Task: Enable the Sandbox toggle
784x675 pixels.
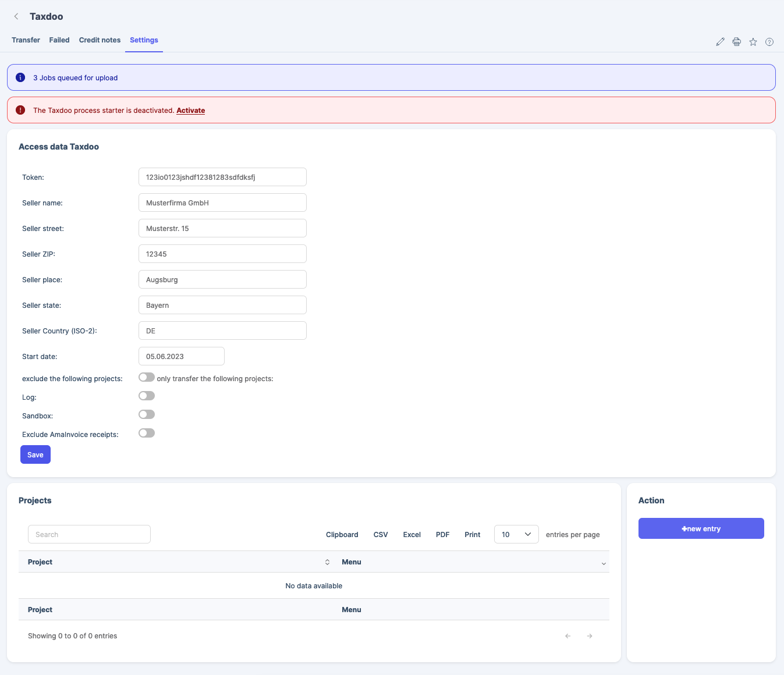Action: pos(147,415)
